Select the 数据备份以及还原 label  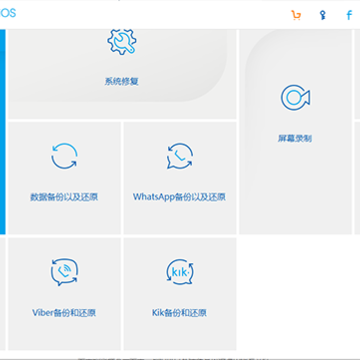click(64, 197)
